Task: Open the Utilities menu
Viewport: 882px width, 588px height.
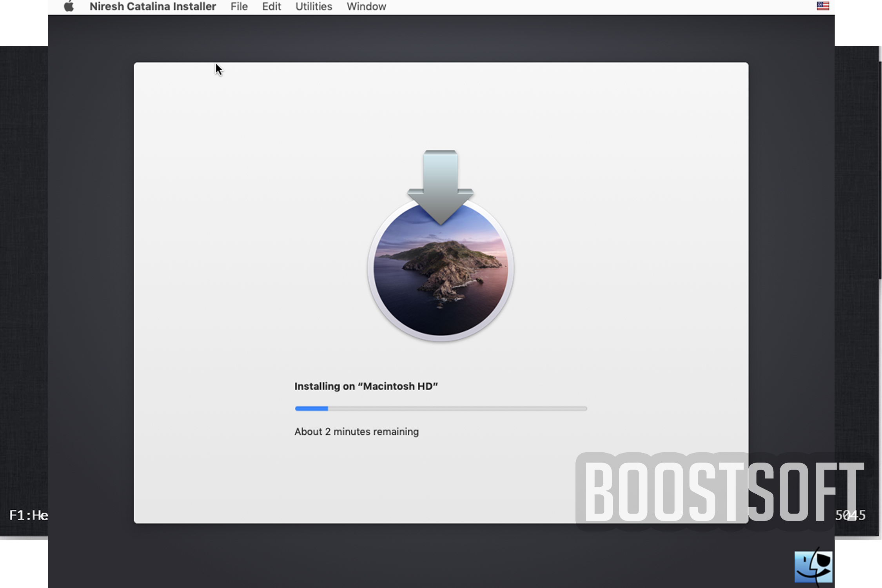Action: coord(314,7)
